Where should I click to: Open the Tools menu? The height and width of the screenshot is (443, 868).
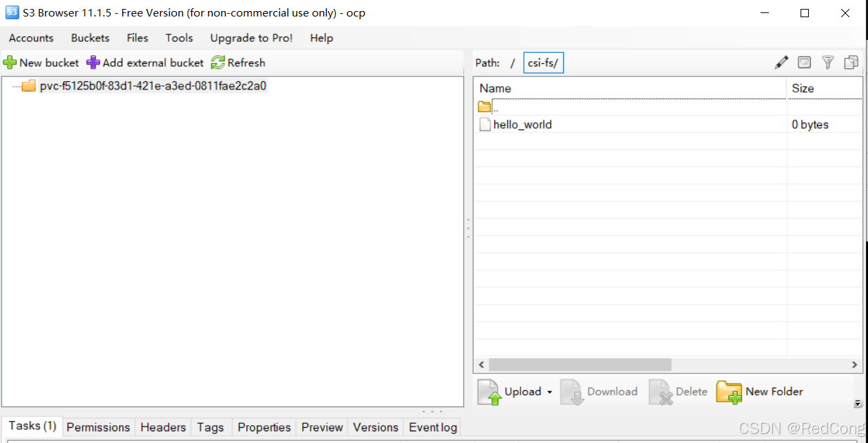[179, 38]
